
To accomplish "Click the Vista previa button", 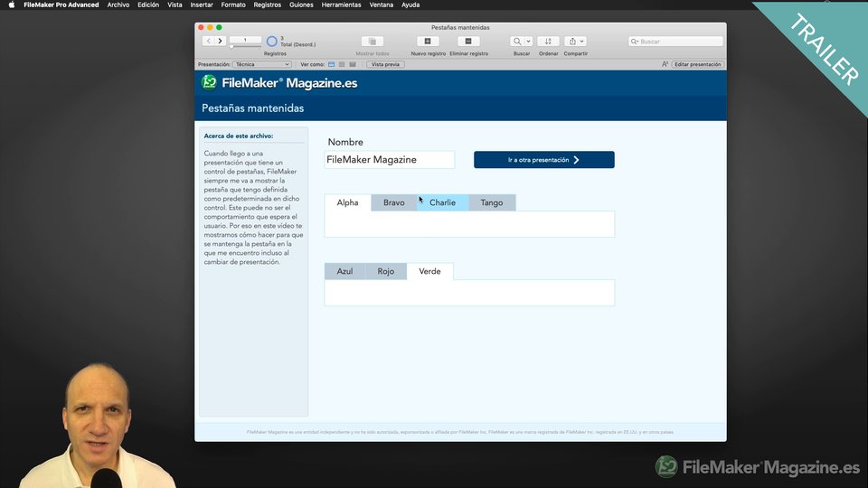I will click(385, 64).
